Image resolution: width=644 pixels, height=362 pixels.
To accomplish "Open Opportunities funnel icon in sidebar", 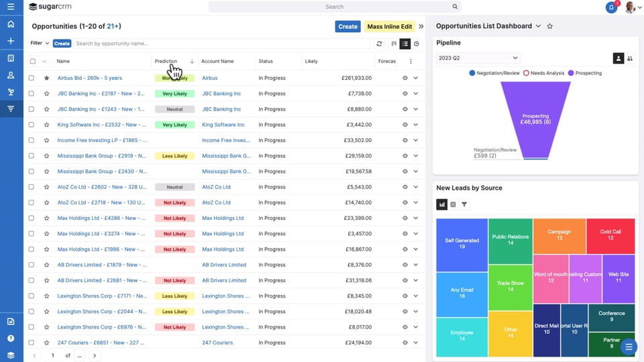I will point(11,109).
